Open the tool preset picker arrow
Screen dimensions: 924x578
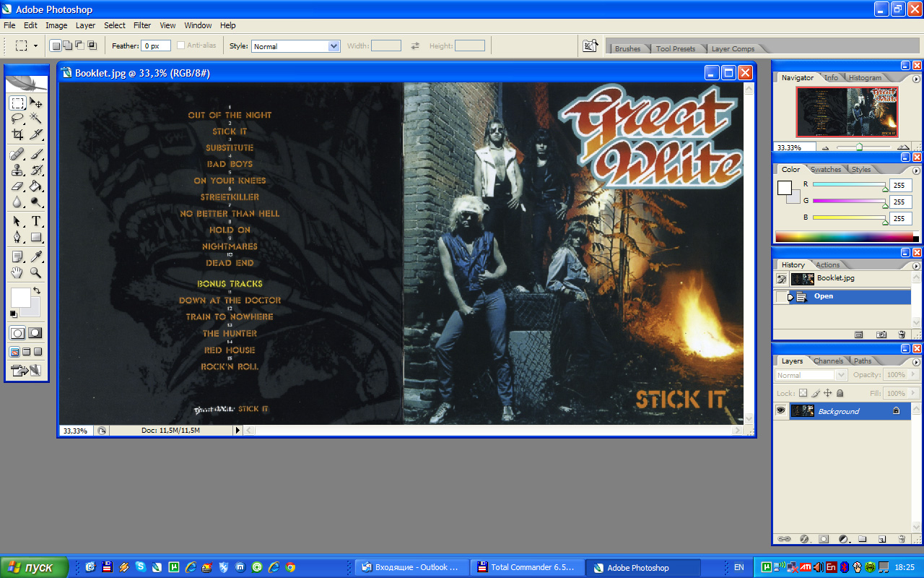click(35, 46)
